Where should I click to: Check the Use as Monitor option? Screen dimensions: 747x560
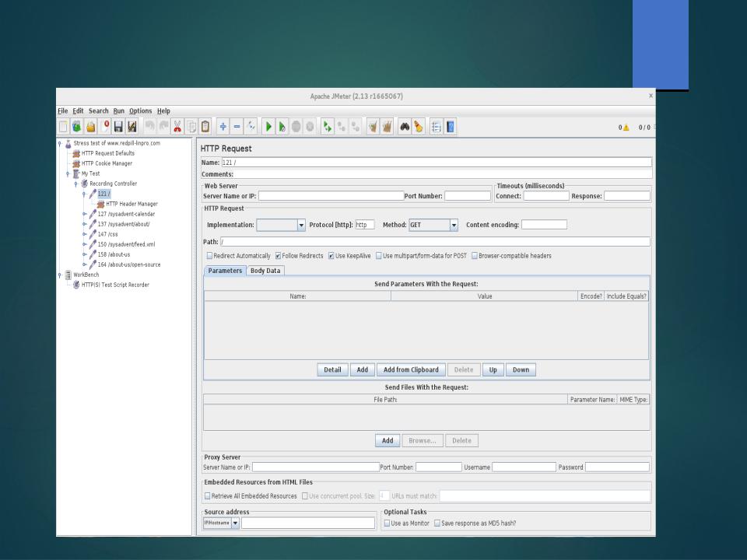(387, 523)
